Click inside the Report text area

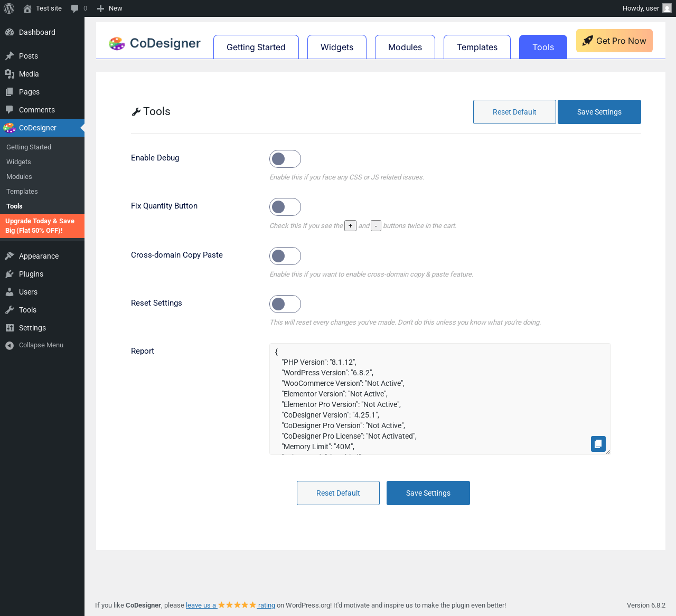(x=440, y=399)
